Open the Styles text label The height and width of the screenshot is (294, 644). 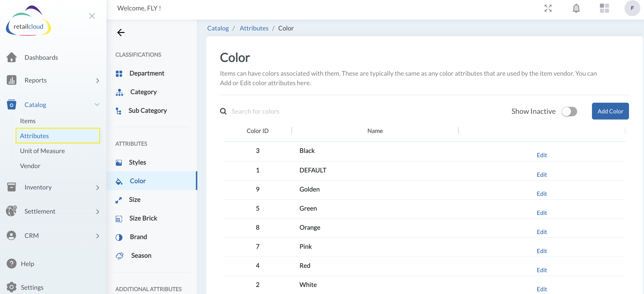pos(137,162)
